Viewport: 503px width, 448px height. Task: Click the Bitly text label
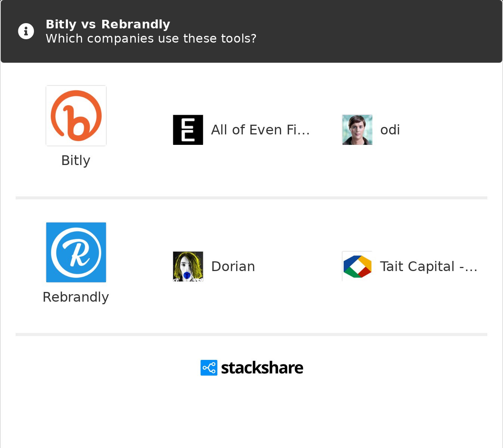(76, 161)
